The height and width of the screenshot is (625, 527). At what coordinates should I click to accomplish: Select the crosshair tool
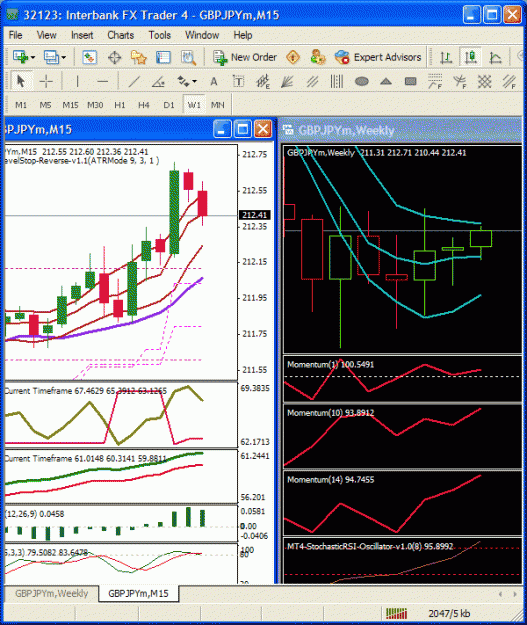[46, 81]
